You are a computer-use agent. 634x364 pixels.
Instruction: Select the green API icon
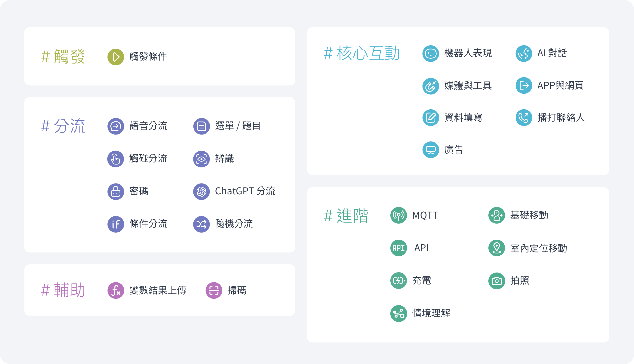(398, 248)
